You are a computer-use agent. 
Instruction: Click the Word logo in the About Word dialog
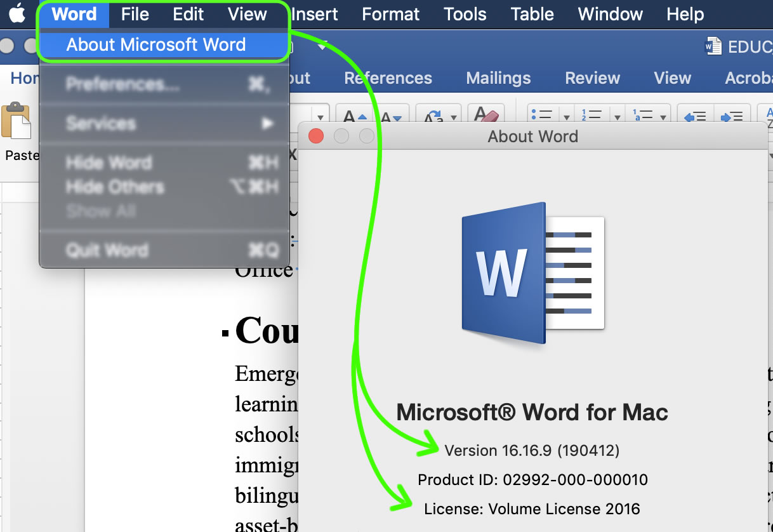(x=532, y=273)
